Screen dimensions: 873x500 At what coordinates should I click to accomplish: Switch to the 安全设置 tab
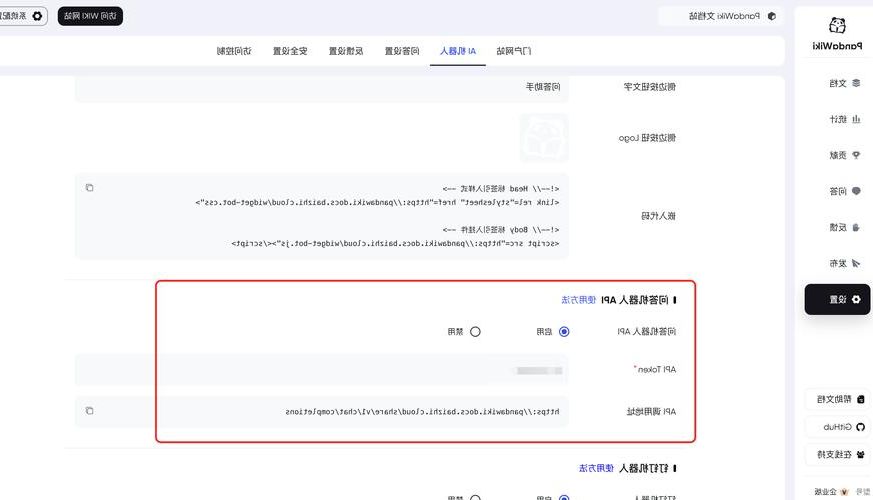(x=290, y=51)
